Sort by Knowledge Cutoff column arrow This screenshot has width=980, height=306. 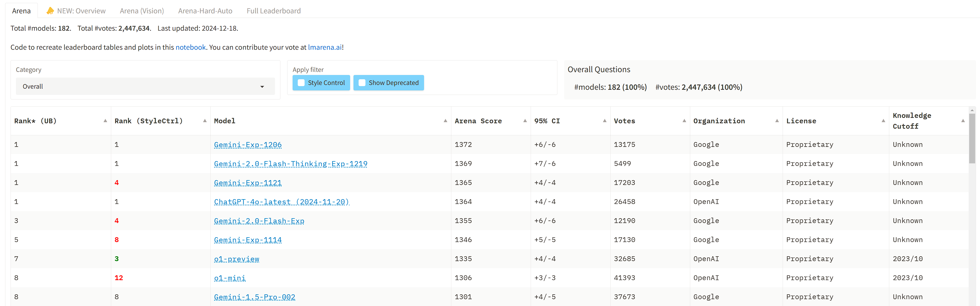[963, 121]
